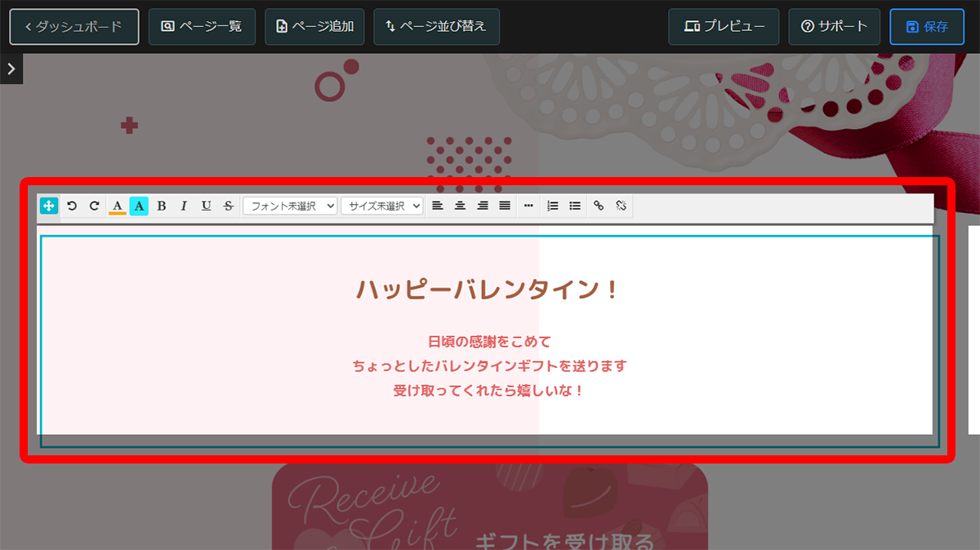Expand the left side panel with the chevron

coord(11,69)
